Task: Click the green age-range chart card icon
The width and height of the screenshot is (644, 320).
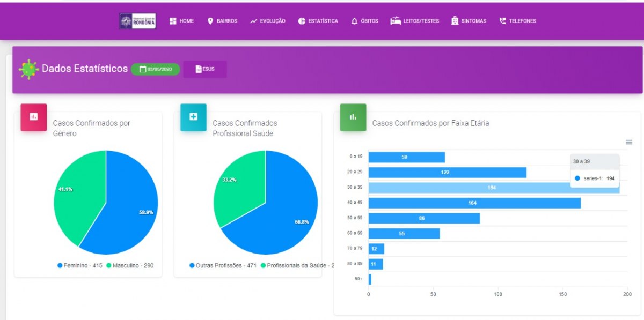Action: click(x=353, y=117)
